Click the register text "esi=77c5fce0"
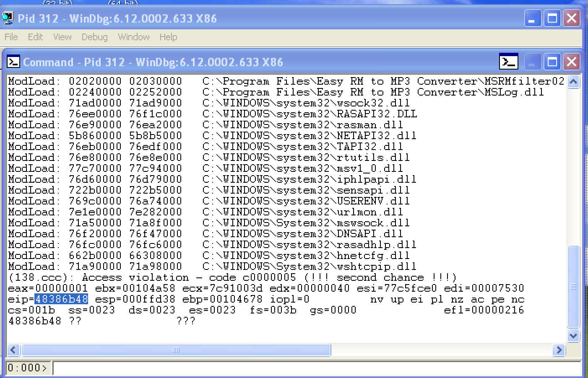 pyautogui.click(x=397, y=288)
